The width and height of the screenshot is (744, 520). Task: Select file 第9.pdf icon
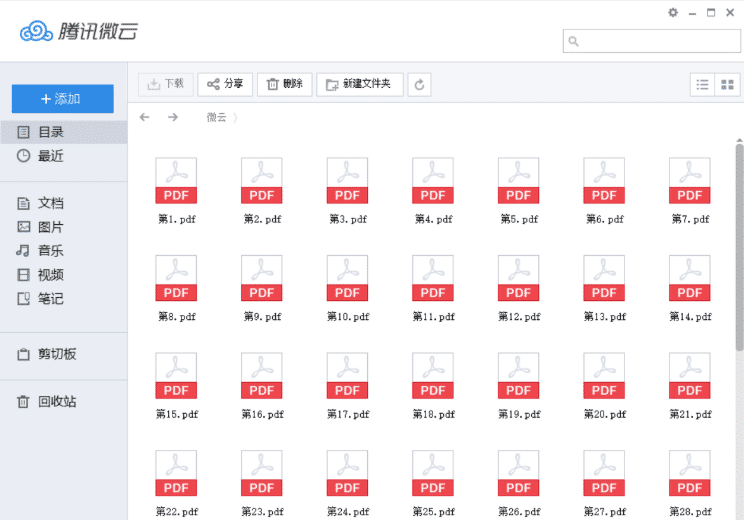tap(261, 278)
